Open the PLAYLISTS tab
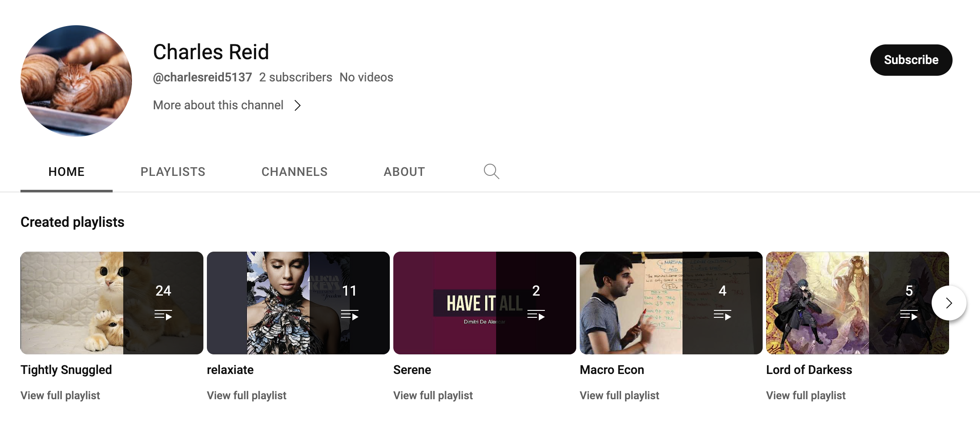 coord(173,172)
